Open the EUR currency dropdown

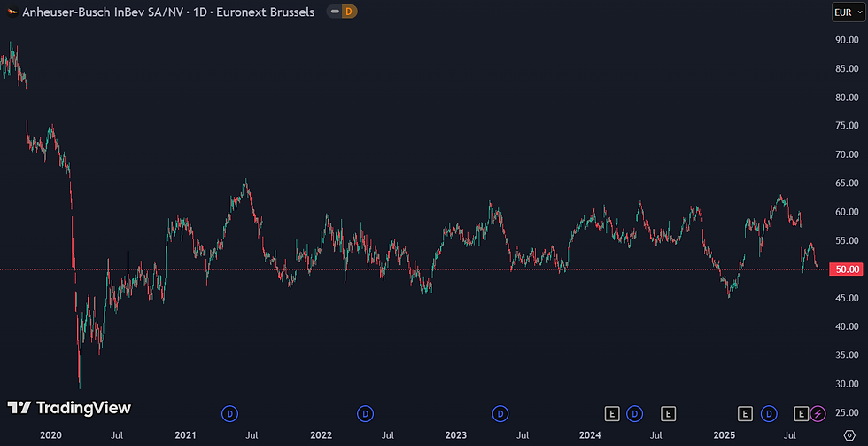point(848,12)
